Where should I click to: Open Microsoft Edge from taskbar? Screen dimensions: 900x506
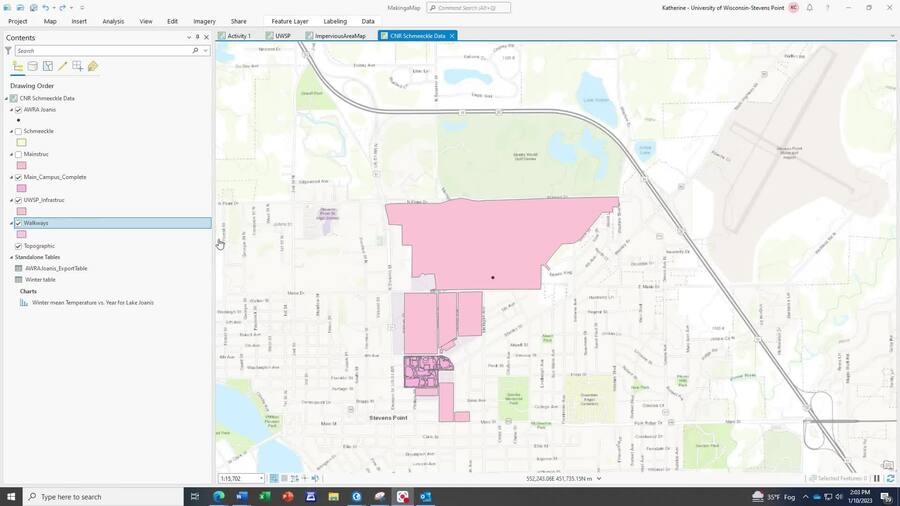(x=219, y=496)
